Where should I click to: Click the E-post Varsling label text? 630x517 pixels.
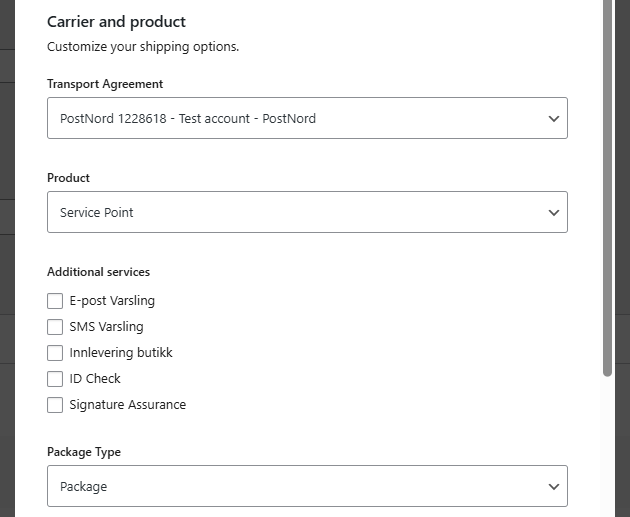(x=112, y=300)
